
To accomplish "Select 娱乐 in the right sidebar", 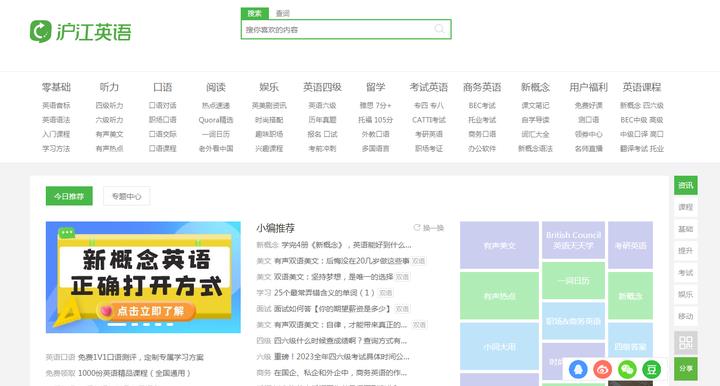I will click(686, 294).
